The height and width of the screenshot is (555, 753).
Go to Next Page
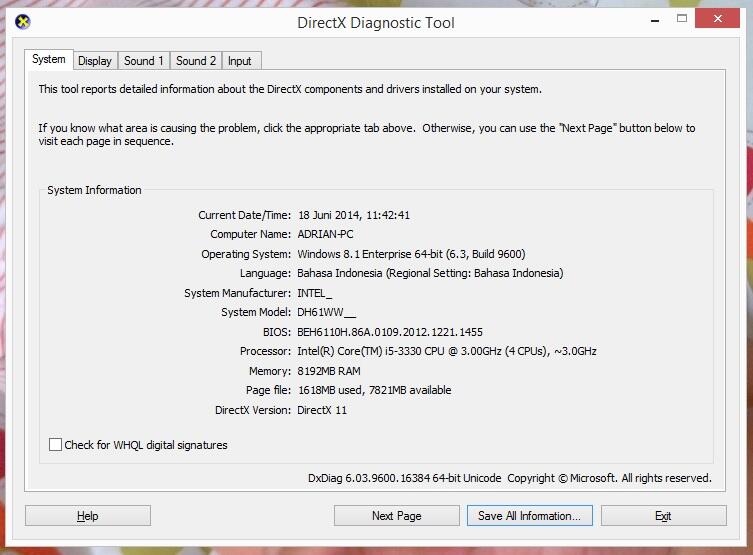coord(397,516)
